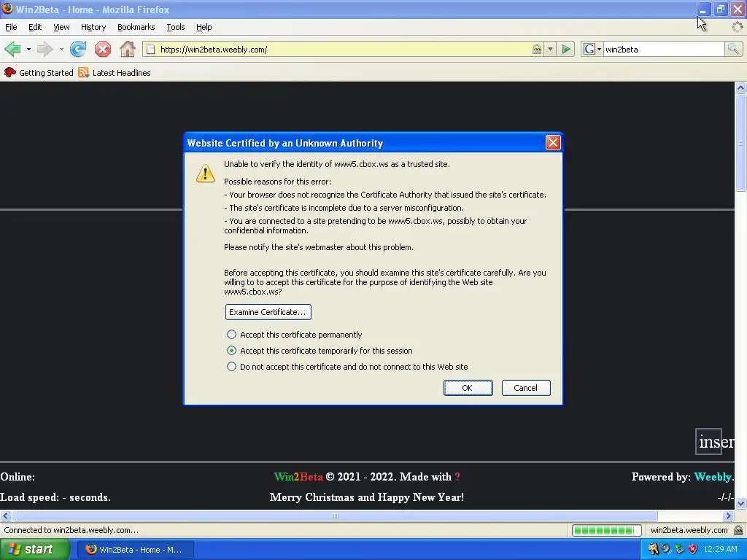Click the scroll right arrow
The image size is (747, 560).
[728, 516]
